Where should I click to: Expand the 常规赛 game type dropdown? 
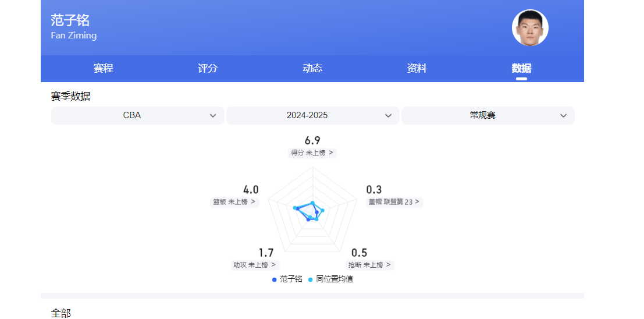coord(488,115)
